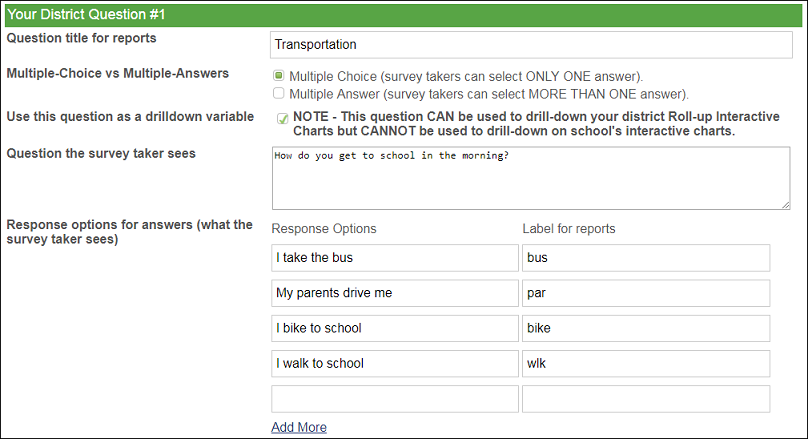
Task: Edit the 'I bike to school' response option
Action: (395, 328)
